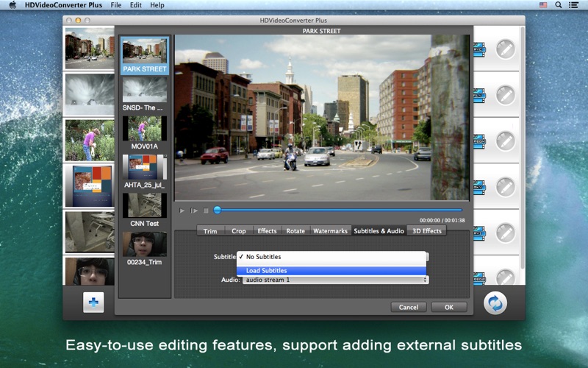Step forward one frame in preview
This screenshot has width=588, height=368.
[x=194, y=210]
